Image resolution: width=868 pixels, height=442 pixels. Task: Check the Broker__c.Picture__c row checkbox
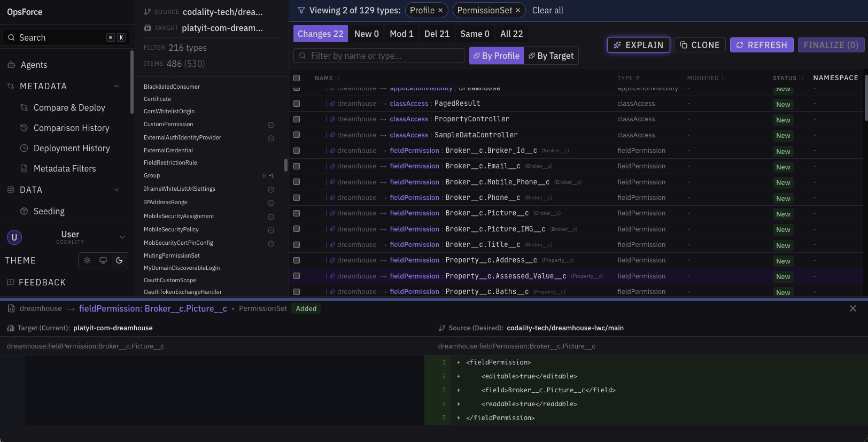click(297, 213)
